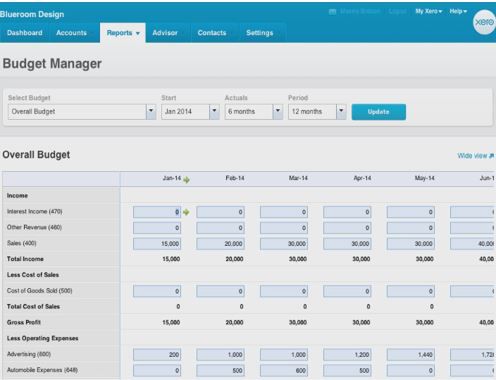Click the Feb-14 column header
The width and height of the screenshot is (496, 380).
pos(235,178)
